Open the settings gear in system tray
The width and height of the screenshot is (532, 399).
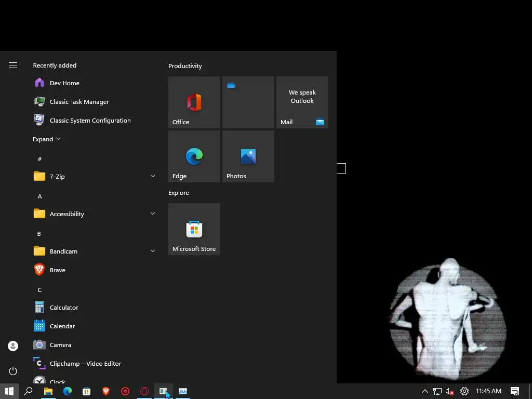(464, 391)
